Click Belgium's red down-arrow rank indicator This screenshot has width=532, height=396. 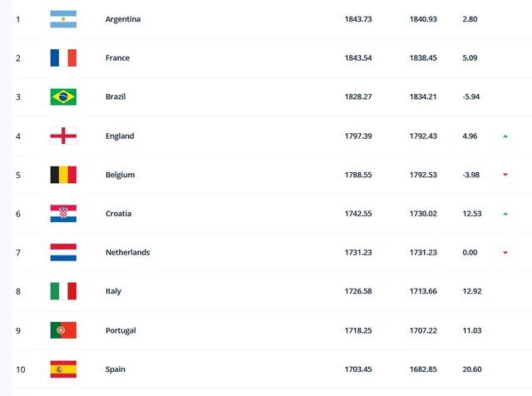505,176
